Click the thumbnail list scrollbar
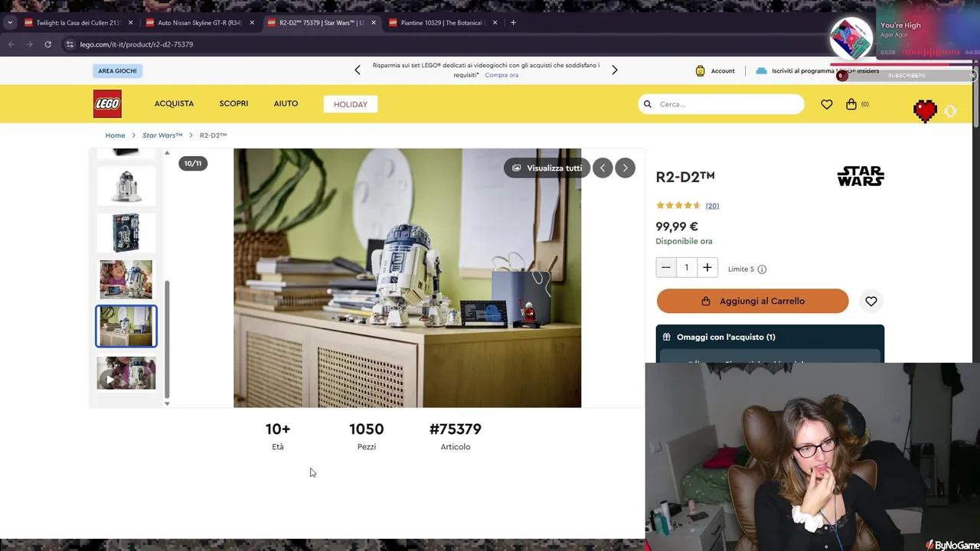 tap(167, 340)
